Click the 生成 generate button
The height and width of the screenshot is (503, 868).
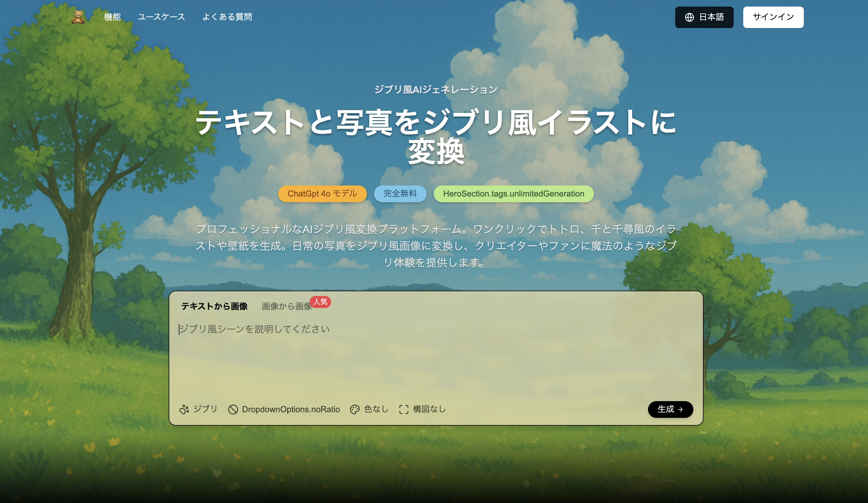[x=670, y=409]
